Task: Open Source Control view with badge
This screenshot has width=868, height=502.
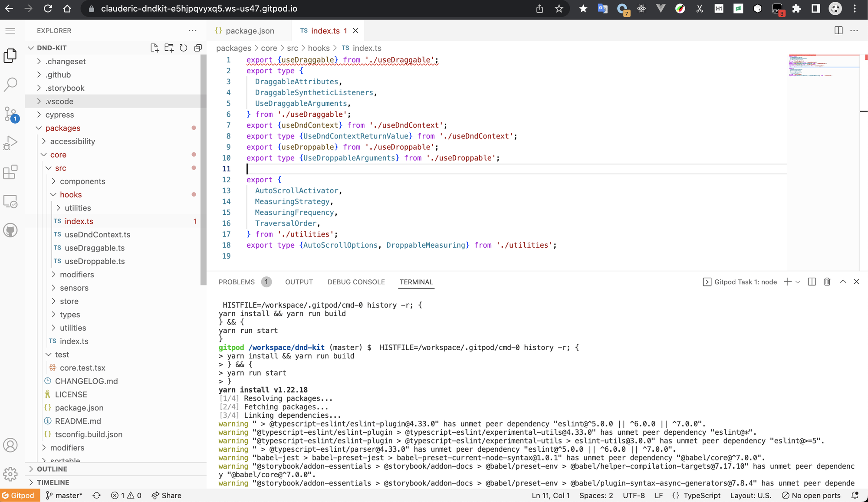Action: click(10, 114)
